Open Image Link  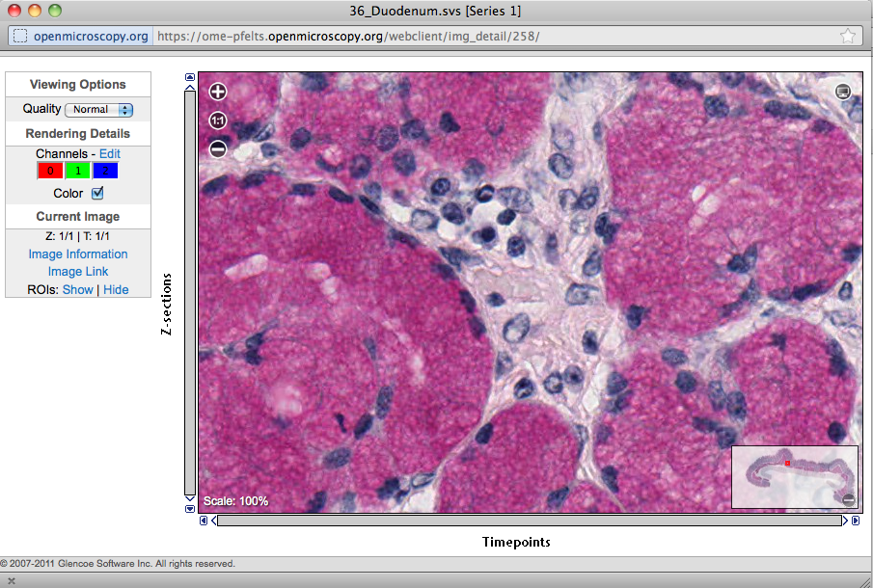pyautogui.click(x=78, y=272)
